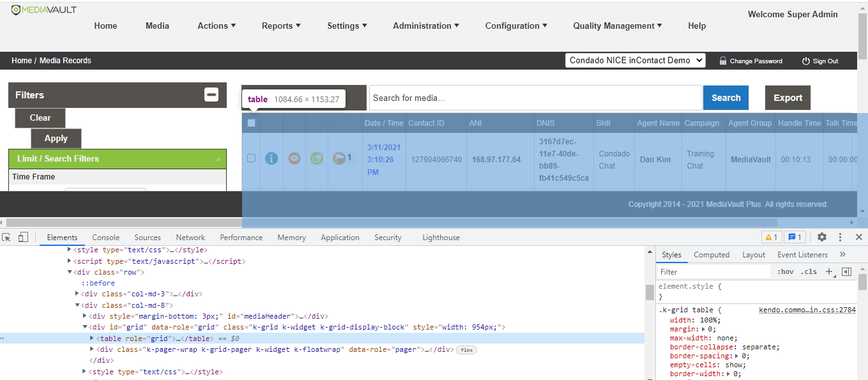Expand the div class="col-md-3" node
This screenshot has width=868, height=380.
[x=77, y=294]
